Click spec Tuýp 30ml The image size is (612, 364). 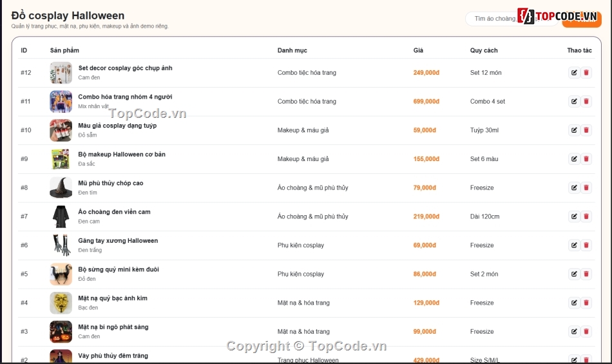coord(484,130)
